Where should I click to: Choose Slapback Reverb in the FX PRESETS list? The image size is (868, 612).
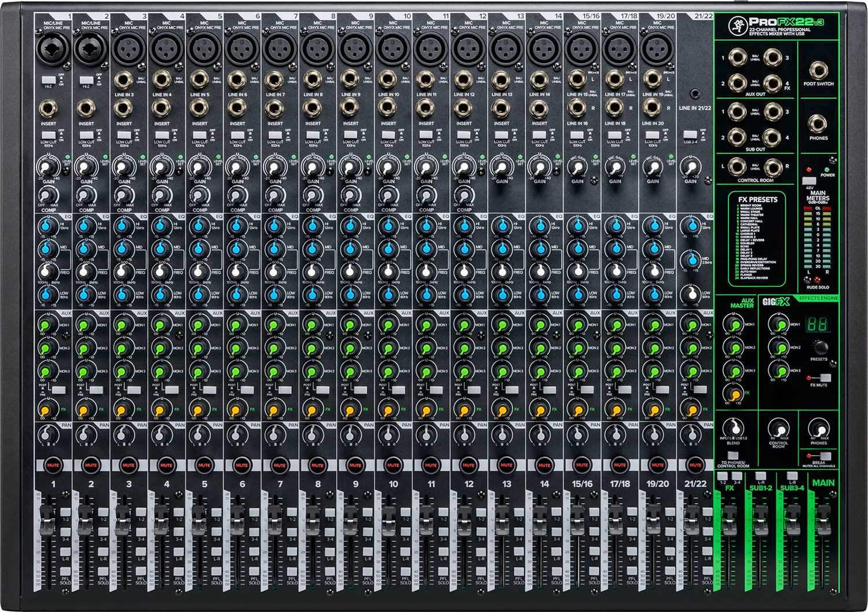(x=753, y=278)
